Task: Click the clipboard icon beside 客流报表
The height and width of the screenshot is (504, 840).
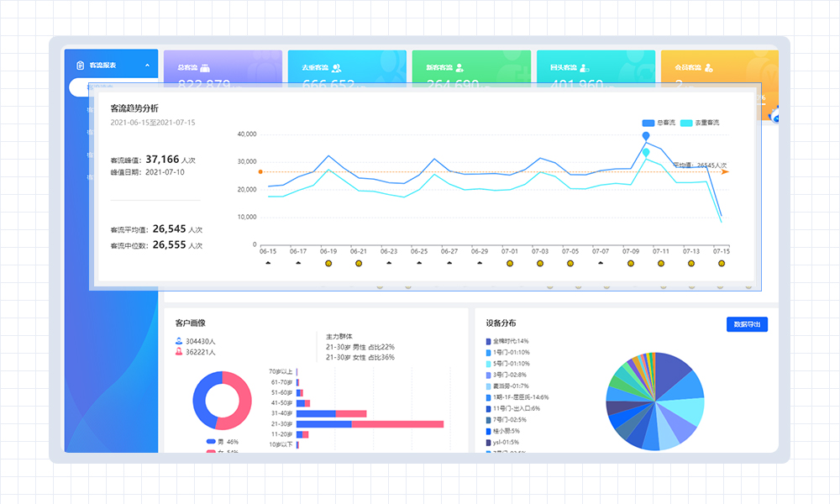Action: point(81,65)
